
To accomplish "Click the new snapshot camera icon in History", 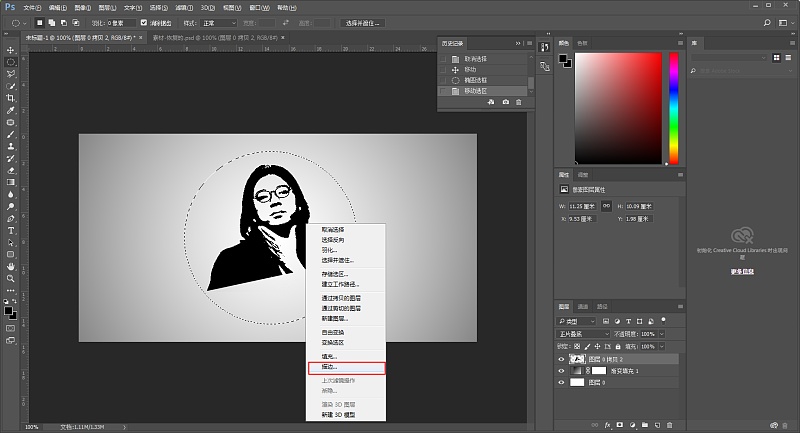I will tap(505, 102).
